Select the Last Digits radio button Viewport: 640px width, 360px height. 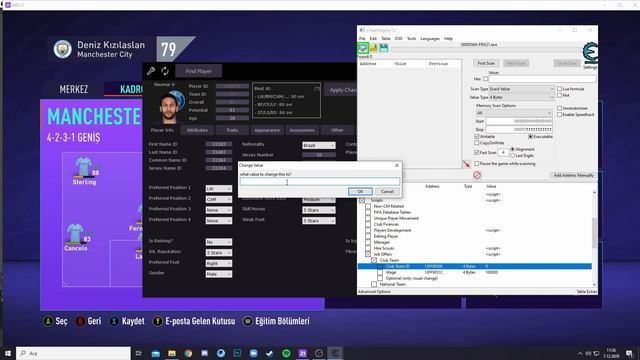[512, 156]
